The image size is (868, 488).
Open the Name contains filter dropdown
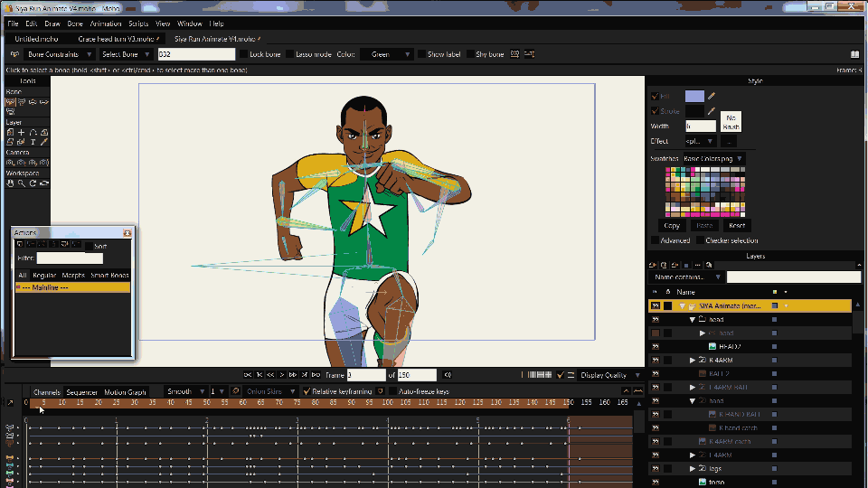[687, 277]
